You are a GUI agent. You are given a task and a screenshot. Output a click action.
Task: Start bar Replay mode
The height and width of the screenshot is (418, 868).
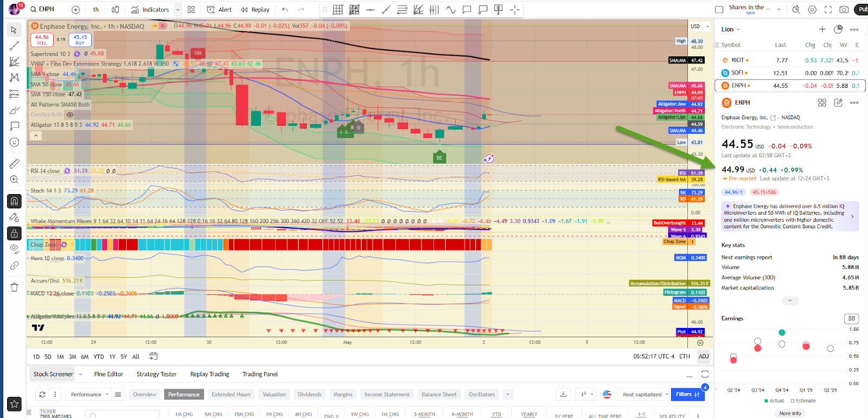255,10
